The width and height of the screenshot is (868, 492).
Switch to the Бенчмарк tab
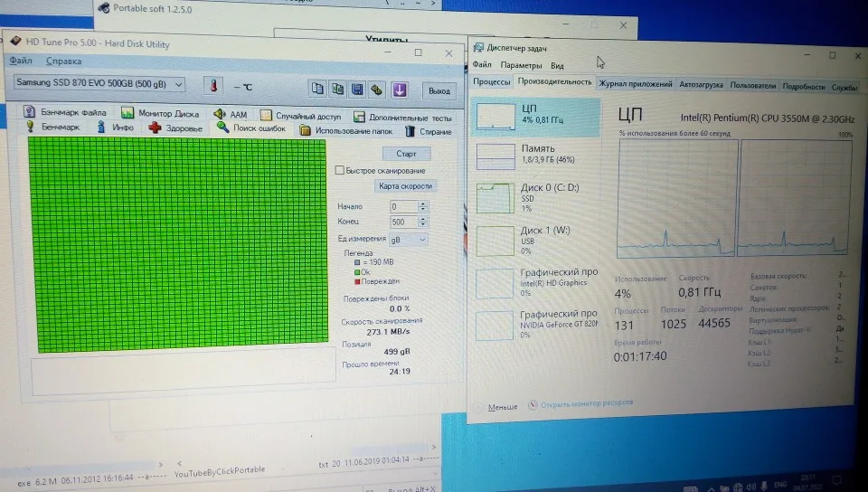tap(53, 127)
